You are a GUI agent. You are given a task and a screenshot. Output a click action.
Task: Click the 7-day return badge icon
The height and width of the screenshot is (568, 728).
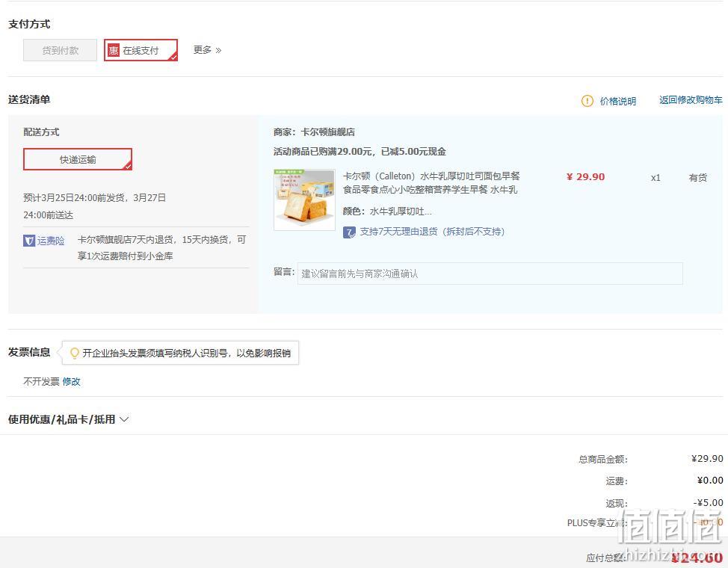(349, 232)
